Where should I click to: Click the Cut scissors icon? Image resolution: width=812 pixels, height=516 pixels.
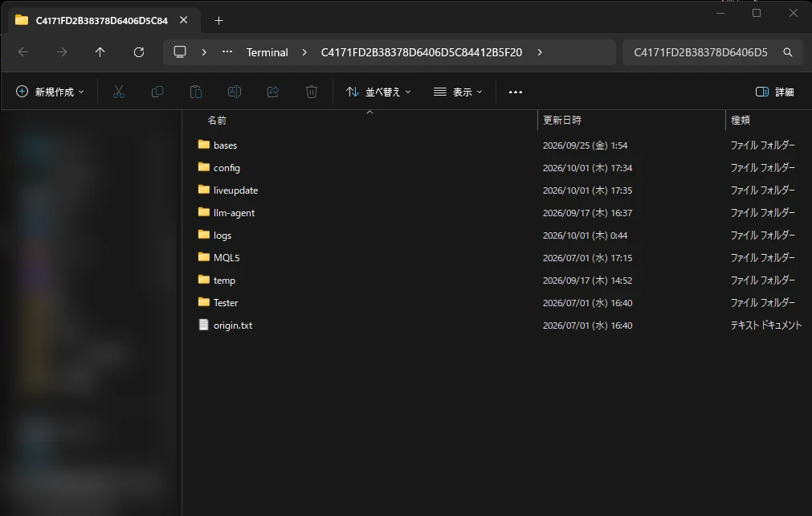(119, 92)
